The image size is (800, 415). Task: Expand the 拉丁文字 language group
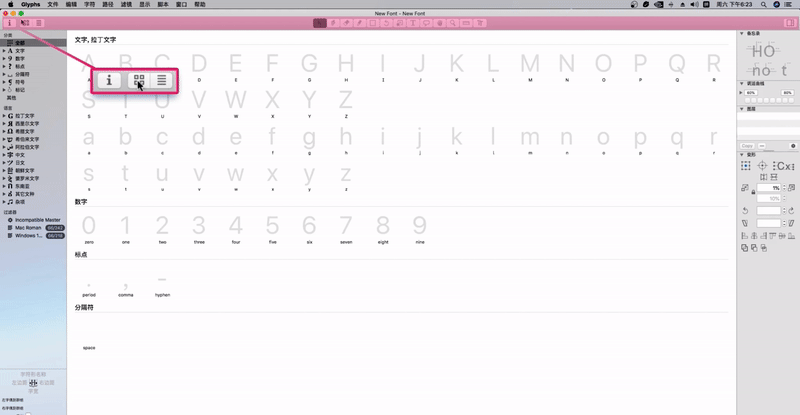tap(7, 116)
